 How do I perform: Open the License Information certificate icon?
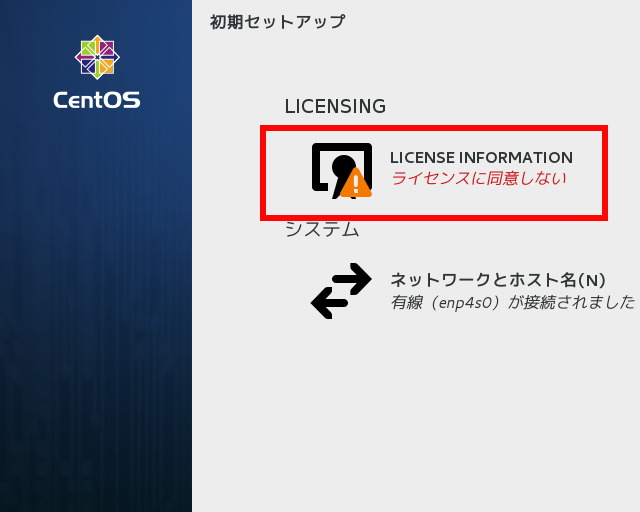(336, 166)
